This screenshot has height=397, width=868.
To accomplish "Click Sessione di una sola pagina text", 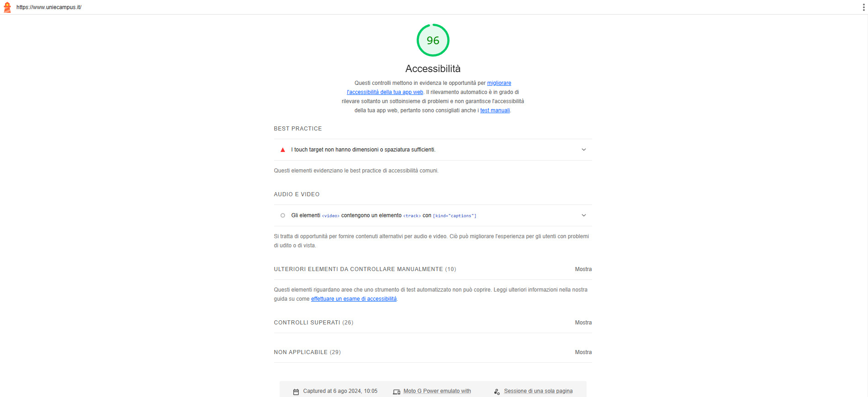I will (538, 391).
